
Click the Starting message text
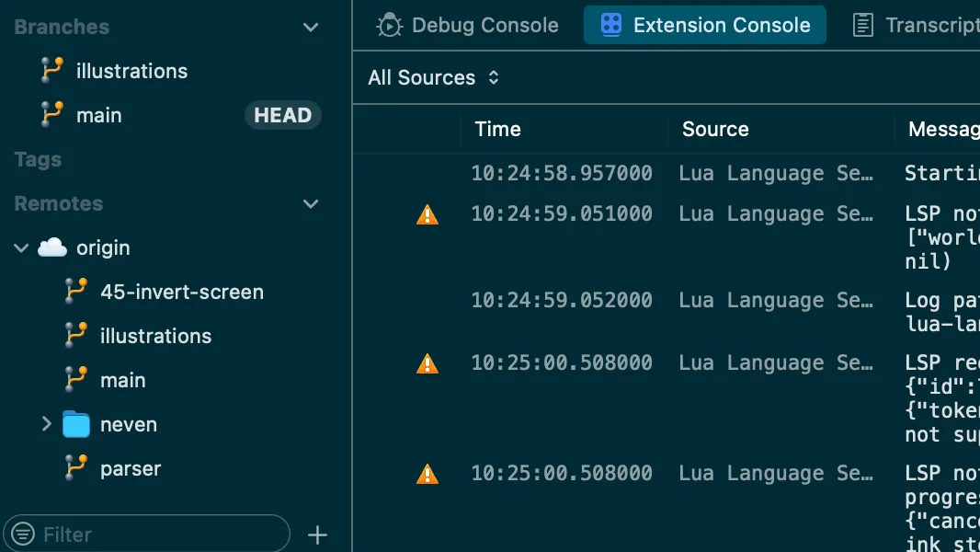tap(942, 173)
